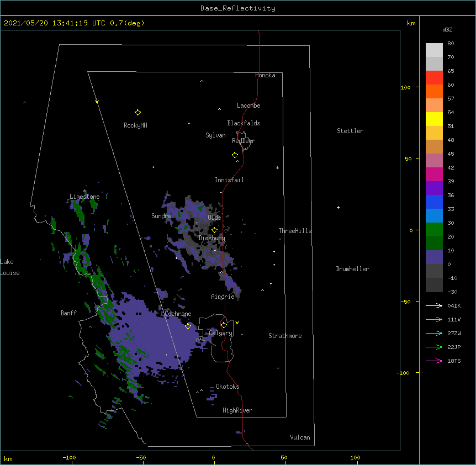Click the Ponoka city label
The width and height of the screenshot is (476, 465).
(265, 75)
